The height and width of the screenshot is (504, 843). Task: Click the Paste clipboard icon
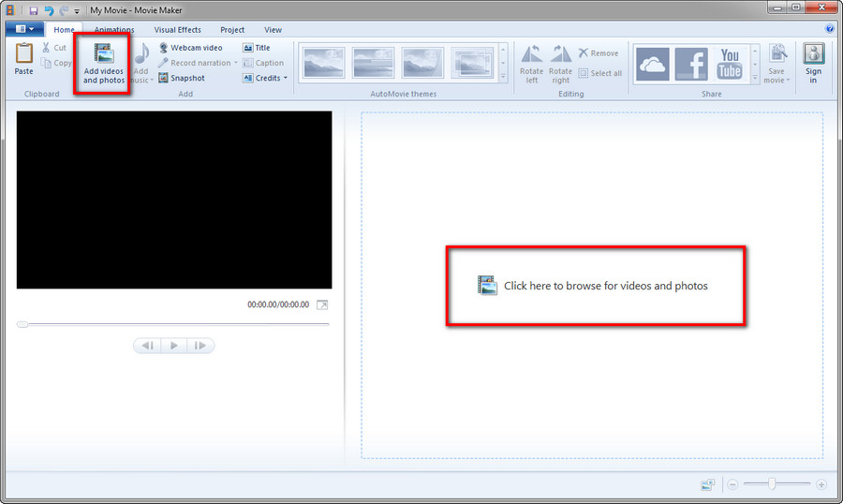pyautogui.click(x=23, y=53)
